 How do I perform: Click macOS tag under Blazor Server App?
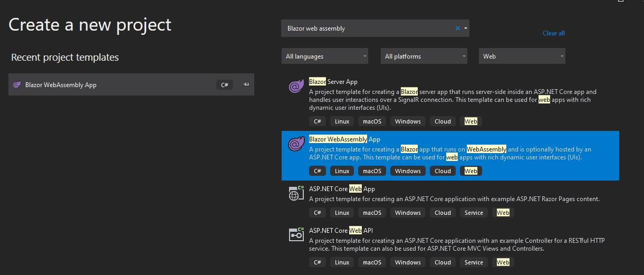click(372, 121)
